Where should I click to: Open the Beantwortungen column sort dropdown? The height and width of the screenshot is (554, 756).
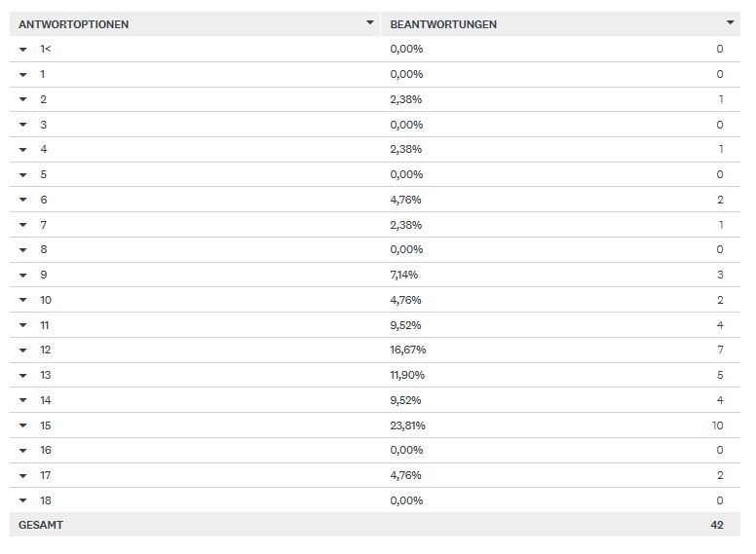[x=731, y=22]
